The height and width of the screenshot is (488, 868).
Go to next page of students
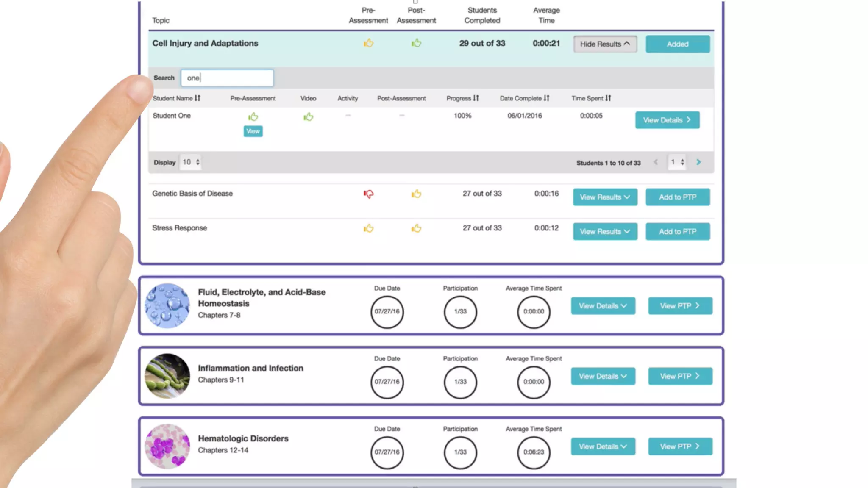[x=698, y=162]
